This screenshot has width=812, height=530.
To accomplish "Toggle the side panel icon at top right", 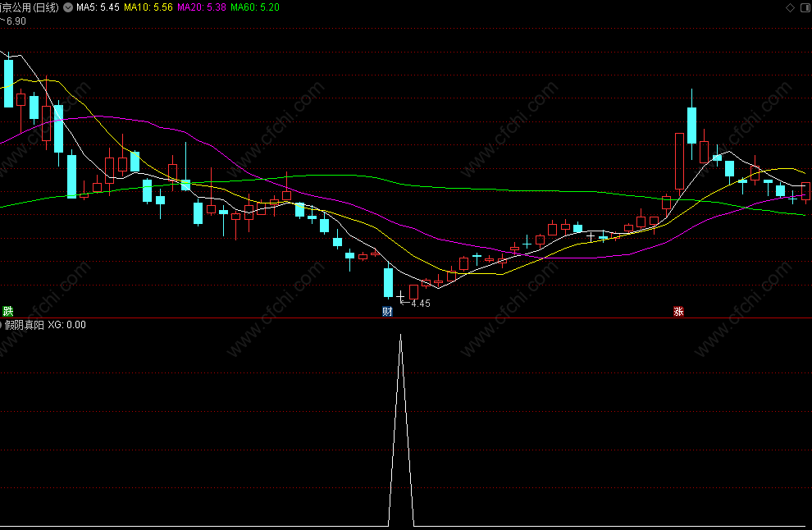I will coord(805,7).
